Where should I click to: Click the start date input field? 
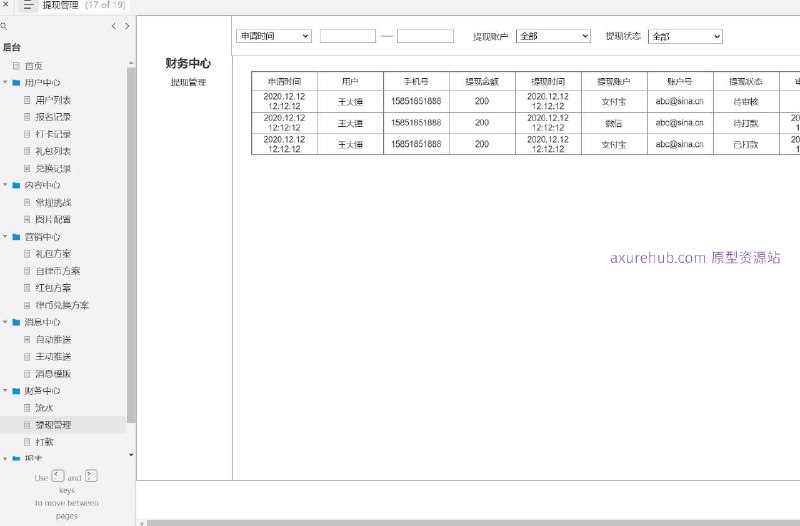pyautogui.click(x=347, y=36)
